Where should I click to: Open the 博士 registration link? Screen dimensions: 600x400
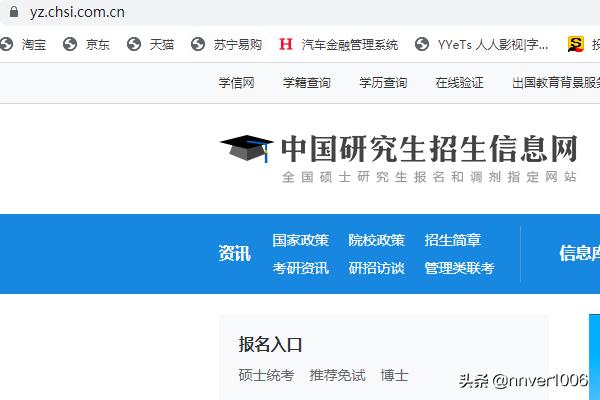click(x=395, y=375)
